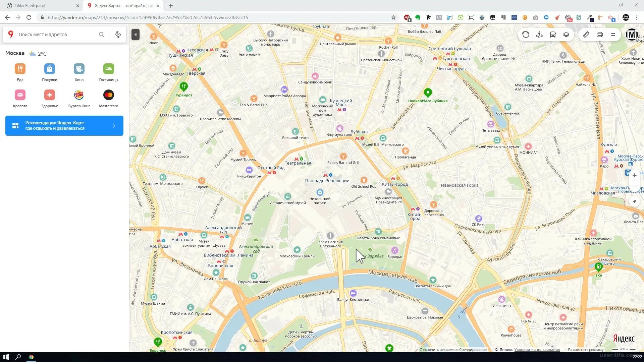Click the Зарядье concert hall marker
644x362 pixels.
tap(394, 250)
